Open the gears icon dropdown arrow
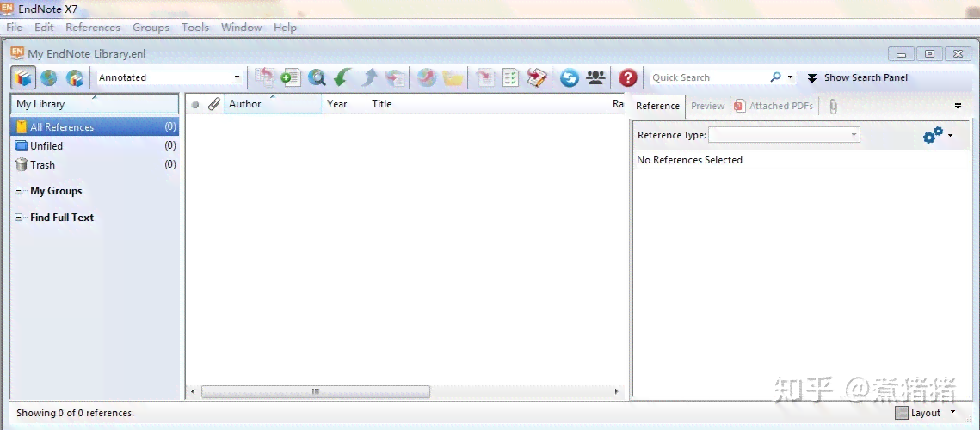 click(x=950, y=136)
